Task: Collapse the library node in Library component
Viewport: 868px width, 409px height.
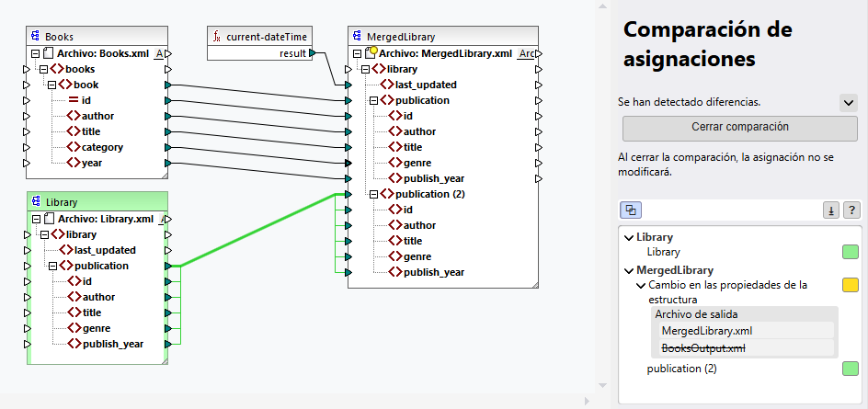Action: click(44, 234)
